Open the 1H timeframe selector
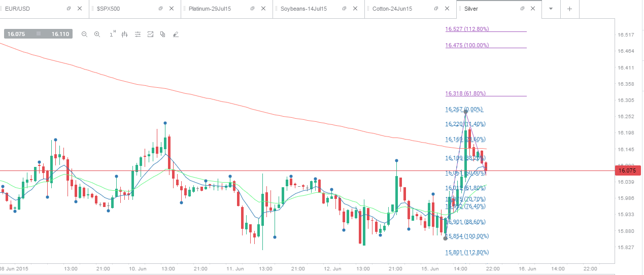644x275 pixels. coord(112,35)
